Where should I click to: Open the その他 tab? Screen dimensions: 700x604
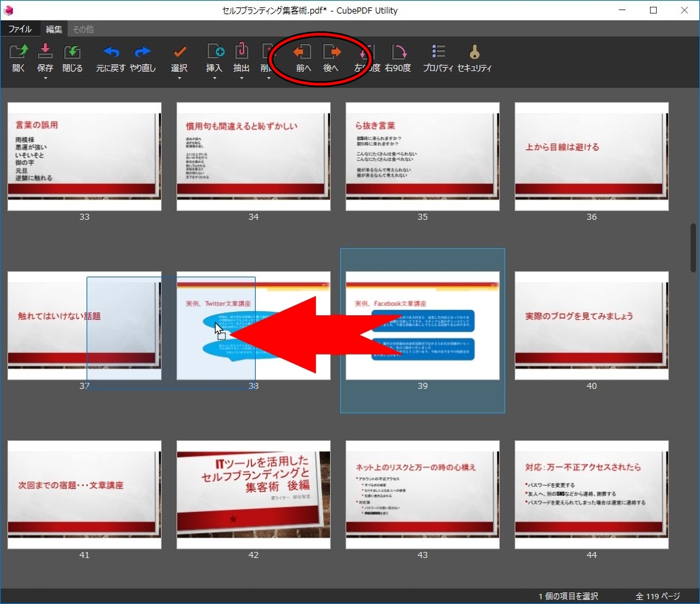pyautogui.click(x=83, y=29)
